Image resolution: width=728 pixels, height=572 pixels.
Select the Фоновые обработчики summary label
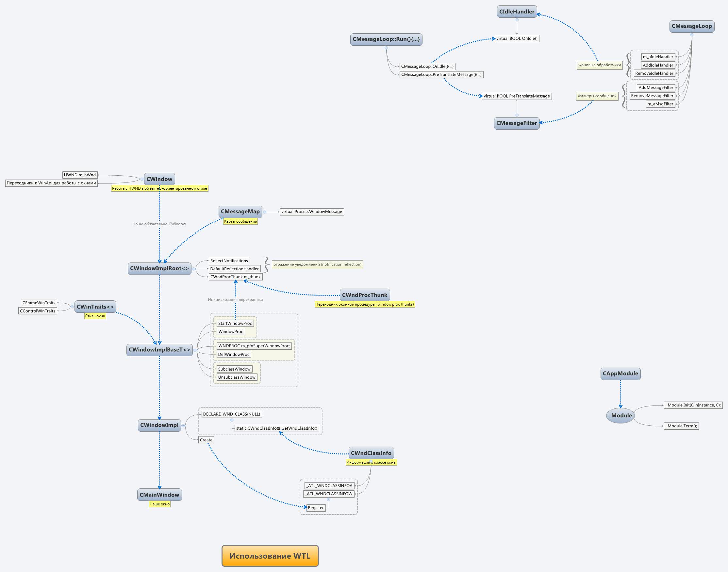pyautogui.click(x=599, y=65)
